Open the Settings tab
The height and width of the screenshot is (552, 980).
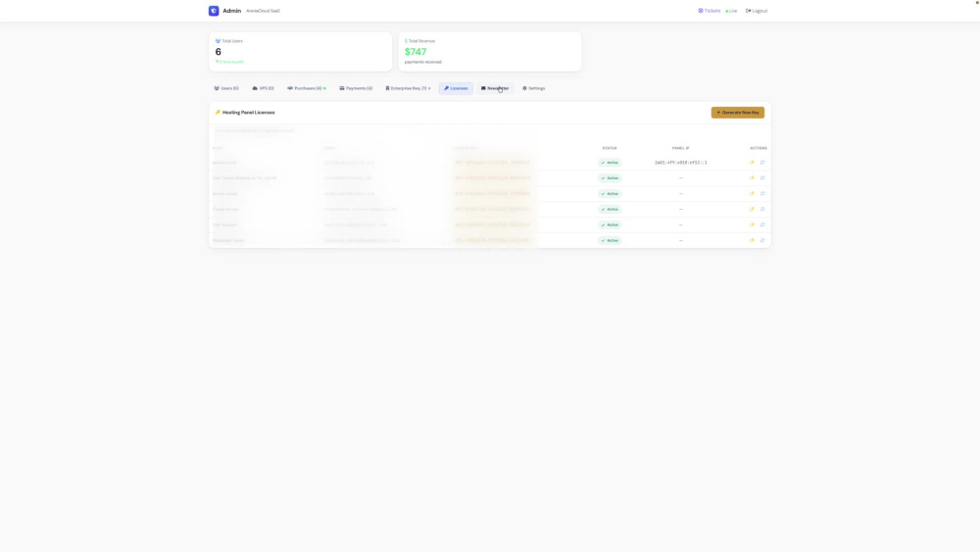click(x=534, y=88)
